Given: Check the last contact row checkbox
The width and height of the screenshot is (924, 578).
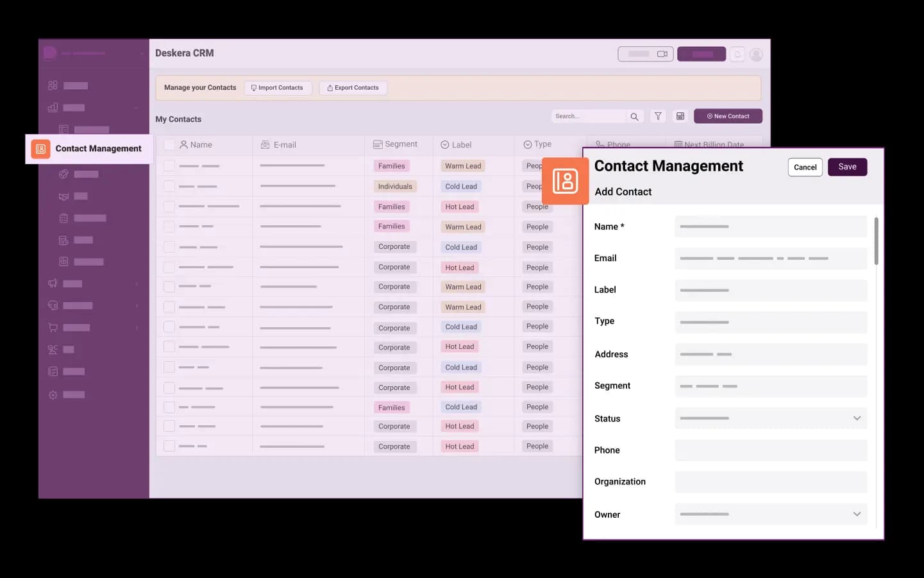Looking at the screenshot, I should click(x=169, y=446).
